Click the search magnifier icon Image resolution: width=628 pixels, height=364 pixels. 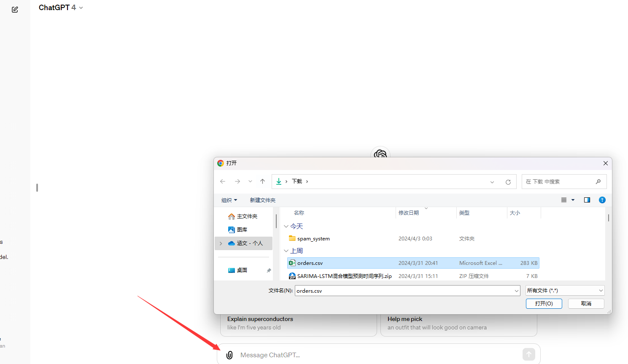pyautogui.click(x=598, y=181)
